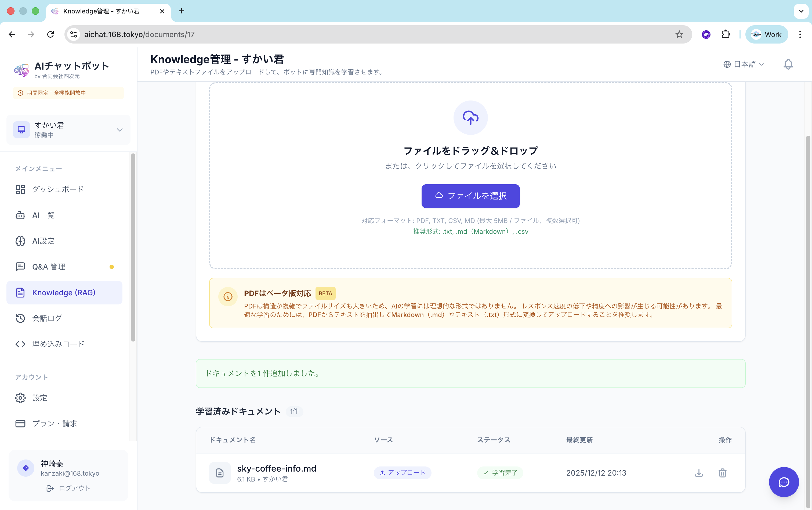Expand the Chrome tab search chevron
The height and width of the screenshot is (510, 812).
click(801, 11)
